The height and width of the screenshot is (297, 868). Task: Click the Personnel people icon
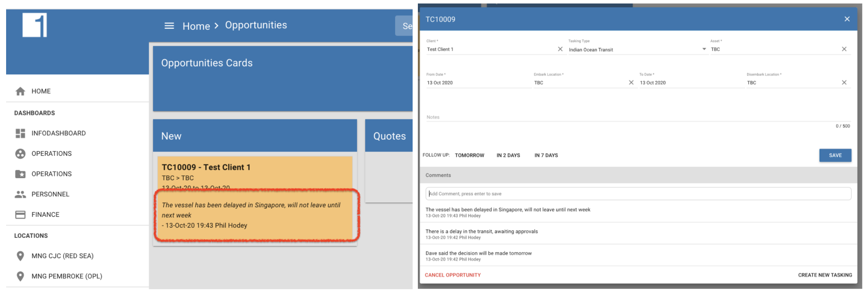tap(21, 194)
